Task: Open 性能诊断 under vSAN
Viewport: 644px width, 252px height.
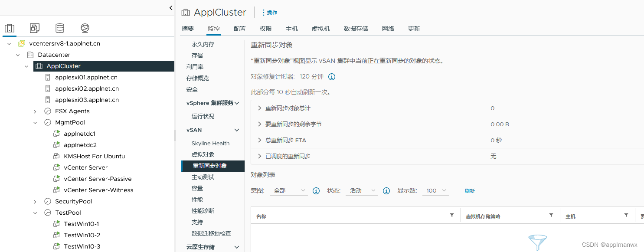Action: pos(203,211)
